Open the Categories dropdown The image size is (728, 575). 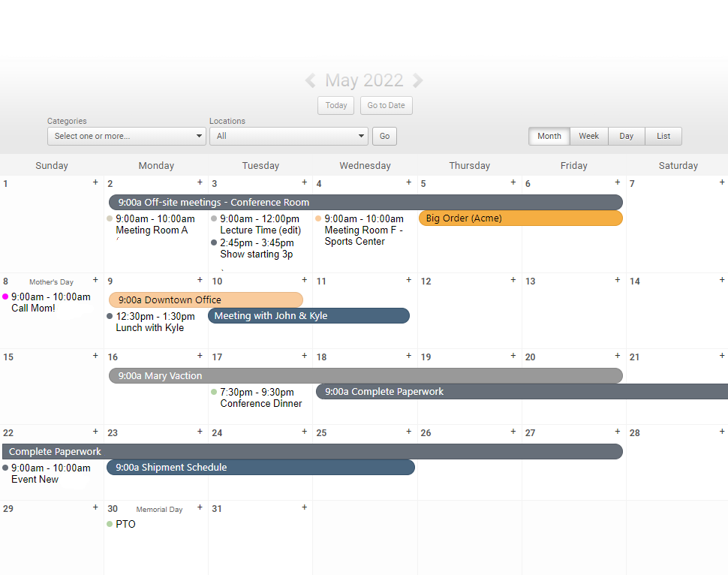pos(126,136)
